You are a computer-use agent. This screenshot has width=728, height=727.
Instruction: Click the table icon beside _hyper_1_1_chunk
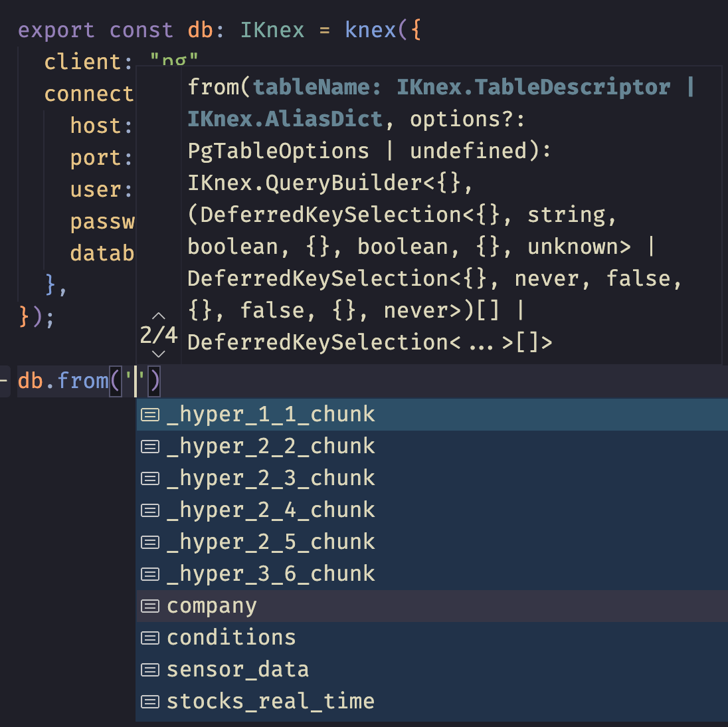pyautogui.click(x=150, y=414)
